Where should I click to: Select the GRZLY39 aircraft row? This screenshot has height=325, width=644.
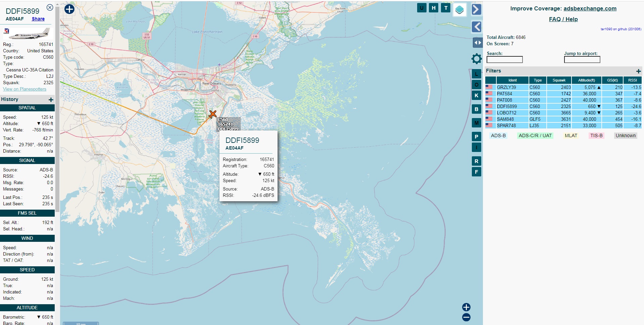(x=563, y=87)
